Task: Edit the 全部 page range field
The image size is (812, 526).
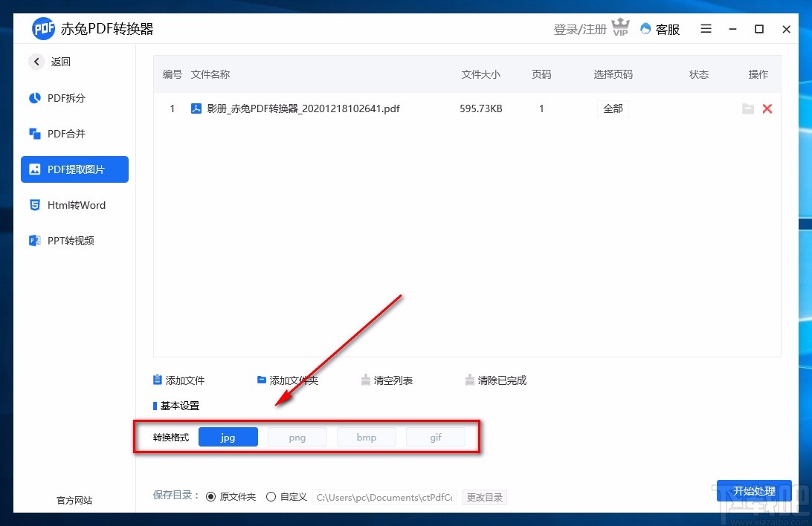Action: pos(613,108)
